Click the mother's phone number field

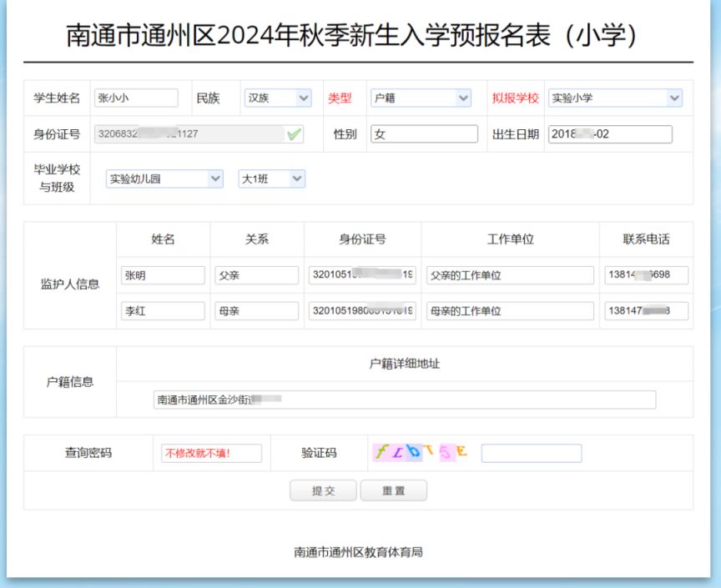(646, 311)
